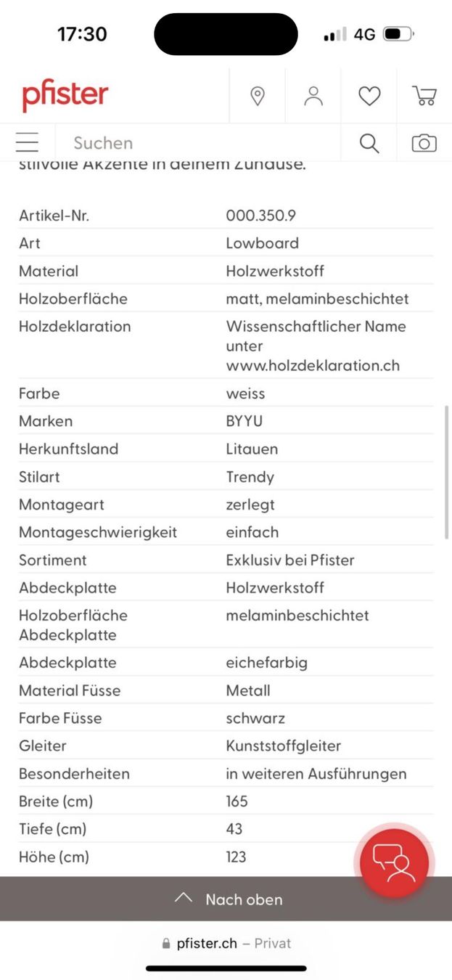
Task: Open the shopping cart icon
Action: tap(424, 96)
